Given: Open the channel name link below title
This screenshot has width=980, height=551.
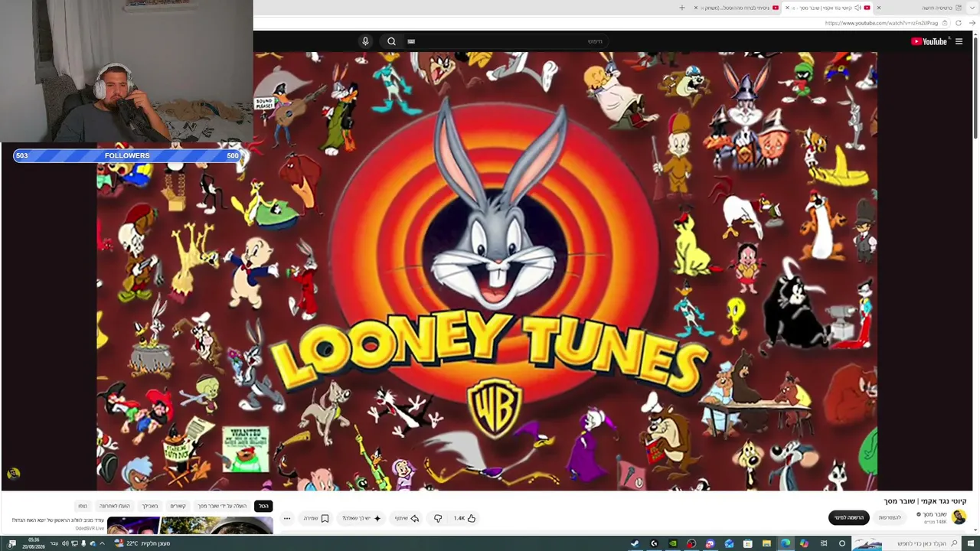Looking at the screenshot, I should point(935,514).
